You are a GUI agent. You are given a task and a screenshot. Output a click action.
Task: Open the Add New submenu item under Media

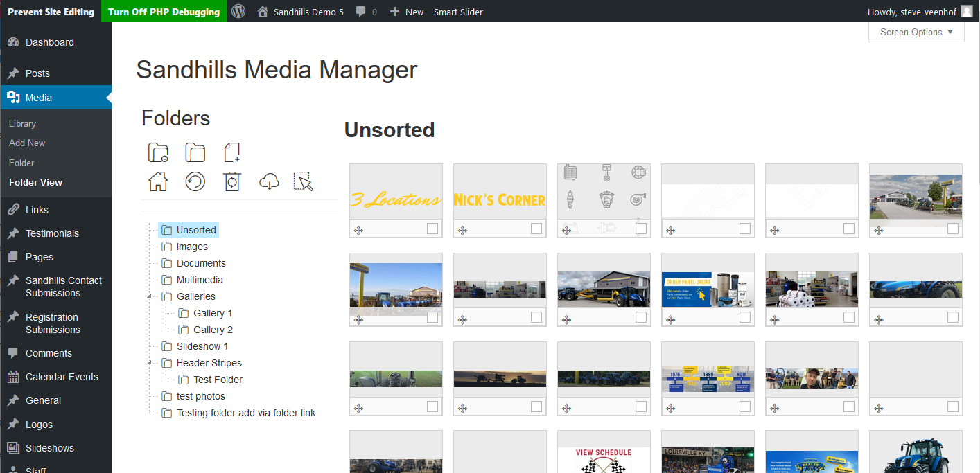pyautogui.click(x=27, y=143)
